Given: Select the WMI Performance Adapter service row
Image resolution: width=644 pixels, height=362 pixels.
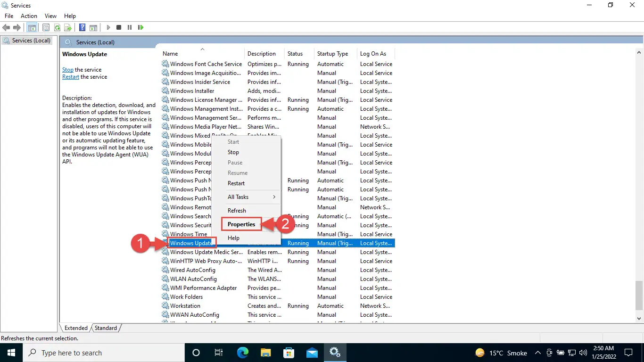Looking at the screenshot, I should coord(278,288).
